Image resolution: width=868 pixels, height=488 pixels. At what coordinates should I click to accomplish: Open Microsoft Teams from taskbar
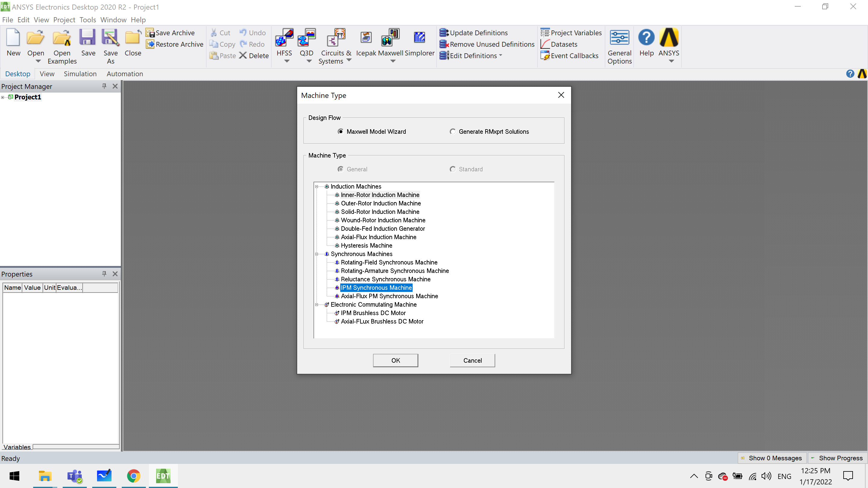click(x=74, y=476)
